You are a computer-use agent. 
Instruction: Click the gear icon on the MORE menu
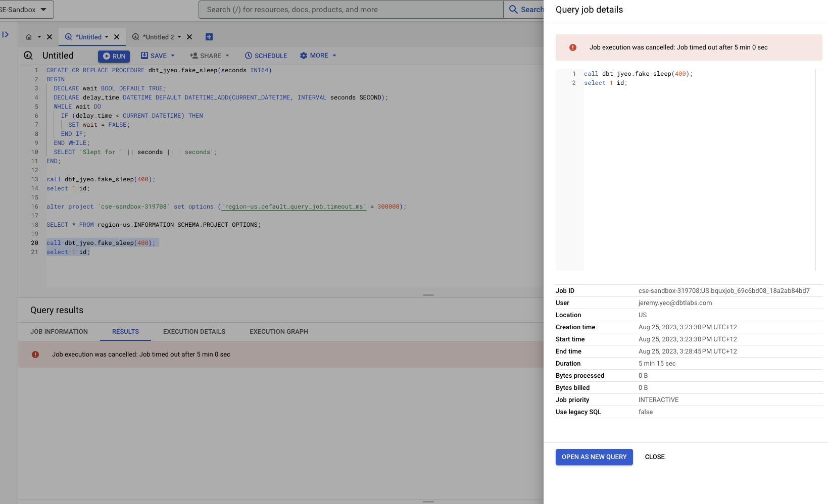pos(303,56)
